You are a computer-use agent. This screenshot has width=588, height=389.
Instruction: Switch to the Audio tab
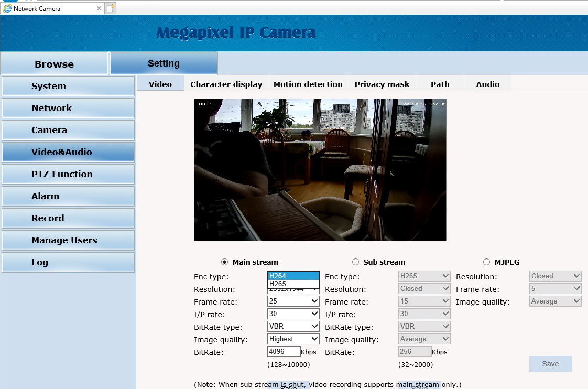(487, 84)
